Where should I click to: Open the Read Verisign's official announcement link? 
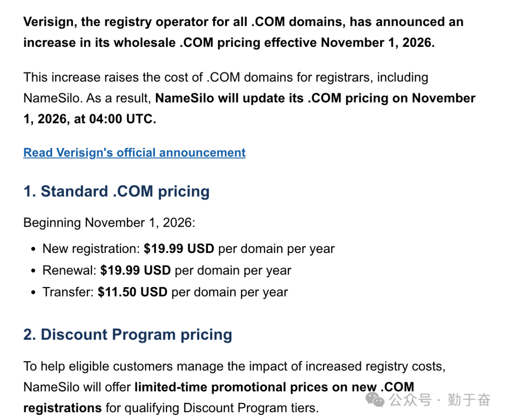point(134,153)
